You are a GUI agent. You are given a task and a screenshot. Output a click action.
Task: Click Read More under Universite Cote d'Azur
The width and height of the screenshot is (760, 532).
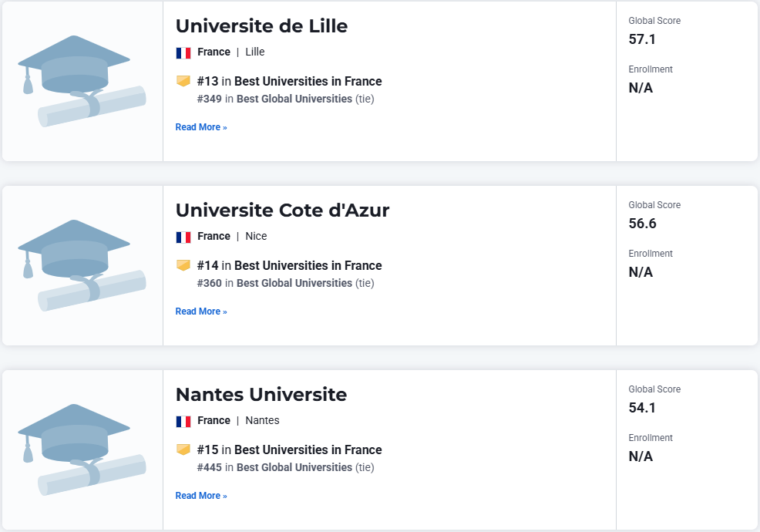coord(201,311)
